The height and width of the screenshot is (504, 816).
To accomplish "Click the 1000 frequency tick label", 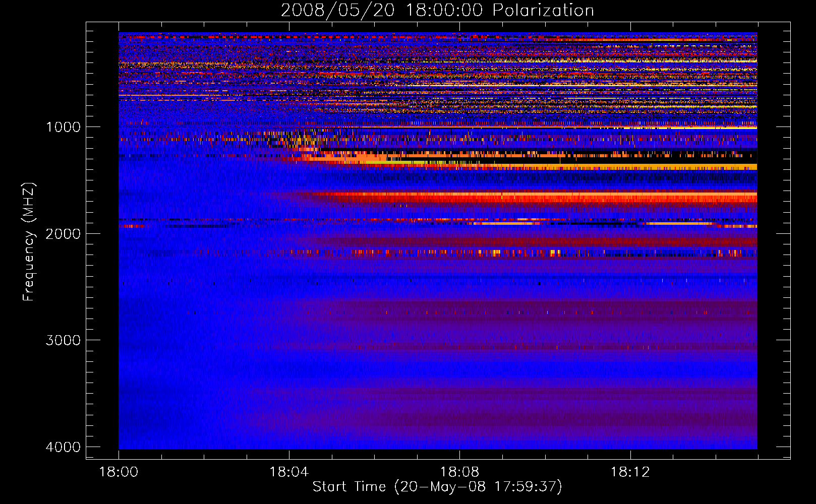I will pos(63,127).
